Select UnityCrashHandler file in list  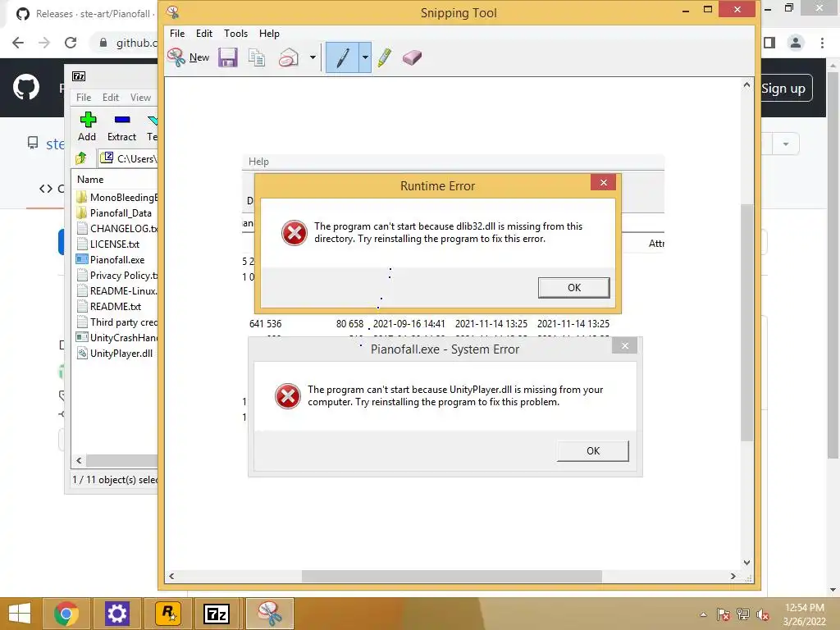pos(116,337)
